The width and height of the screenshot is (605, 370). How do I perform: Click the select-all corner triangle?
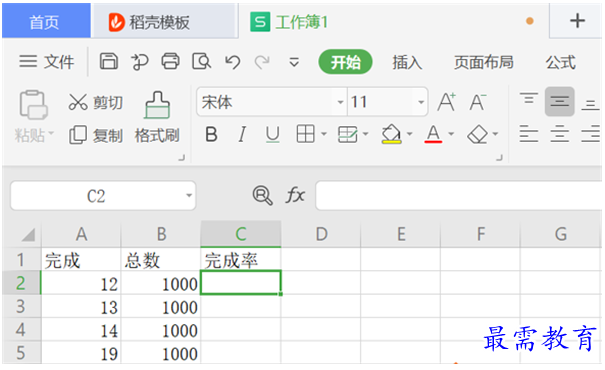click(27, 234)
